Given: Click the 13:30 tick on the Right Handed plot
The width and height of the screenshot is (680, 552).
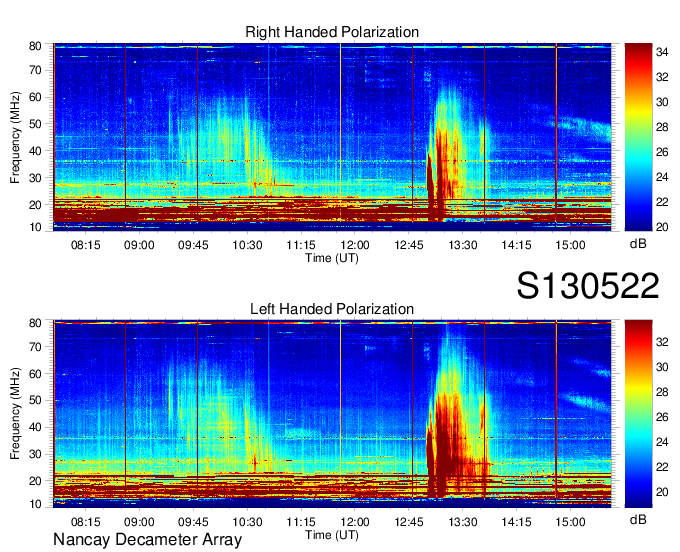Looking at the screenshot, I should pyautogui.click(x=463, y=245).
